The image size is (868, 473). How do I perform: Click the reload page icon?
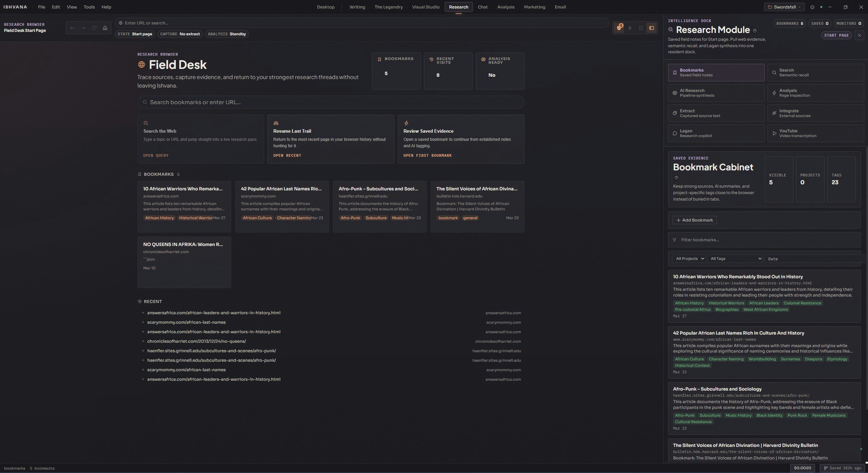point(94,28)
